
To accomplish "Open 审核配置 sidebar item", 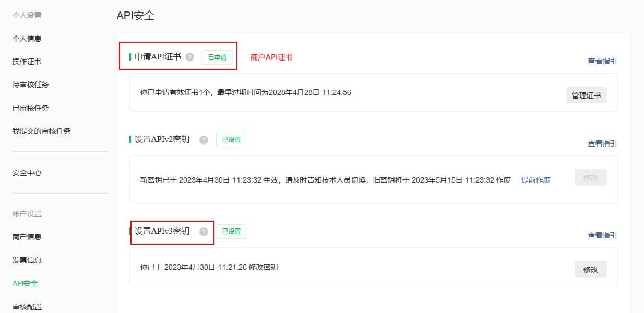I will [27, 306].
